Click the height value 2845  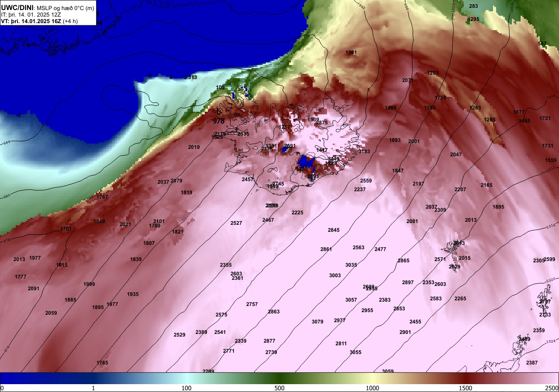(334, 230)
